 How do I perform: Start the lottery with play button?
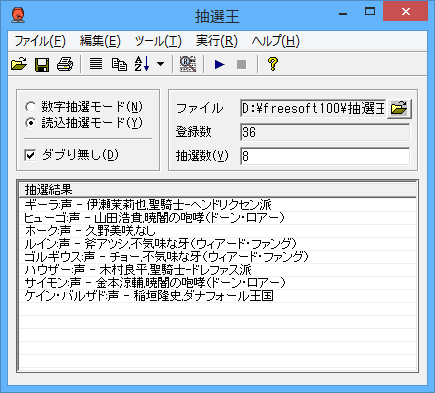219,64
